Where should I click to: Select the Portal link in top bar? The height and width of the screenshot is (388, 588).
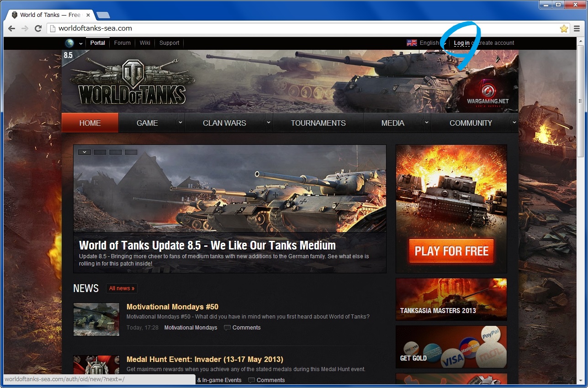98,43
